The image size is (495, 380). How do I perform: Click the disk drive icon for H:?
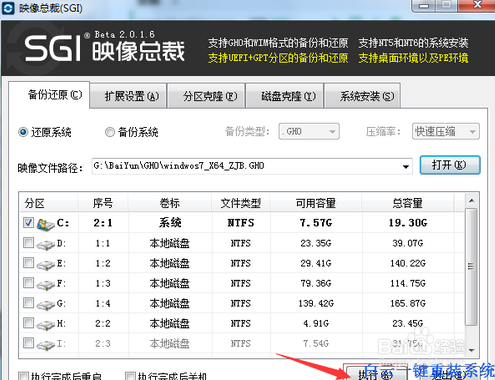point(46,325)
